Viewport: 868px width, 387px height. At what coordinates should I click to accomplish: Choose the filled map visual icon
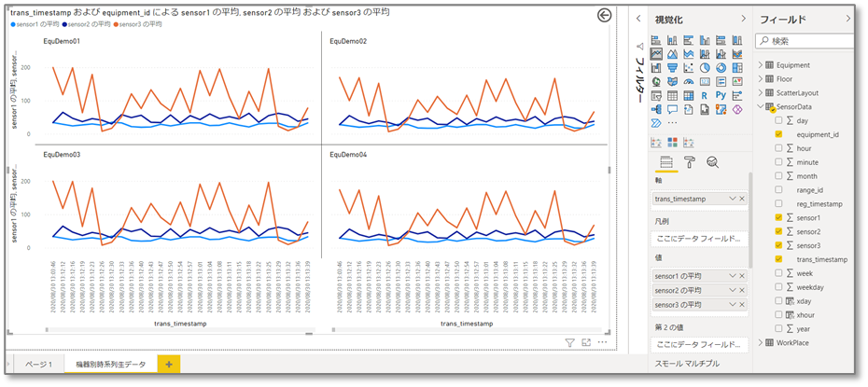coord(673,82)
